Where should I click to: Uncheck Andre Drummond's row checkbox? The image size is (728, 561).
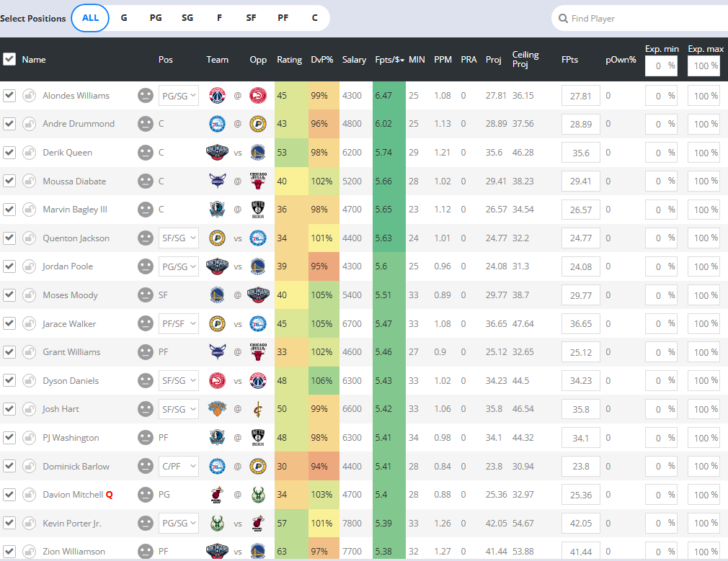pyautogui.click(x=9, y=124)
